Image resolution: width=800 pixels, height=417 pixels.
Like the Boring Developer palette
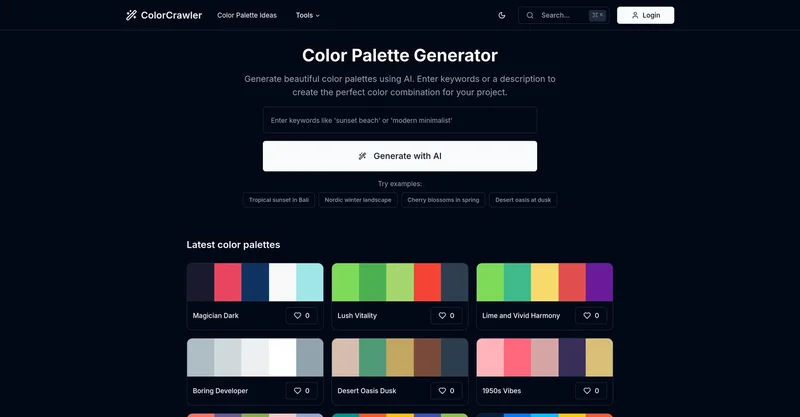[302, 390]
